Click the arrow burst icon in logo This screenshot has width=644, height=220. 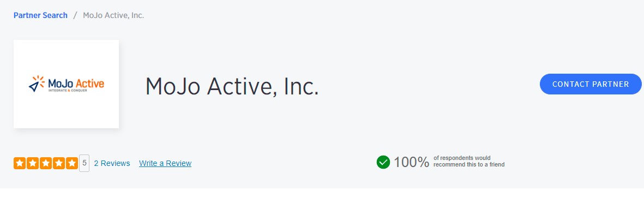(36, 84)
